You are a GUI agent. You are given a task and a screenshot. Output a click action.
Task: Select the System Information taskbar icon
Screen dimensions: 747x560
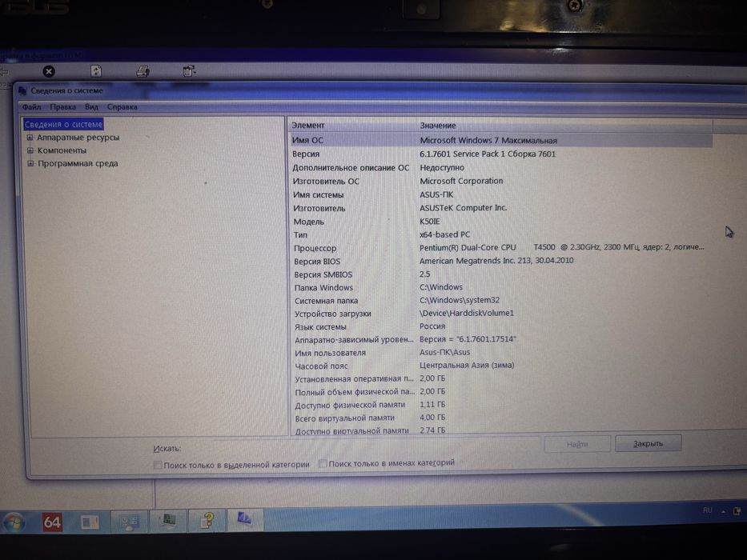(244, 518)
